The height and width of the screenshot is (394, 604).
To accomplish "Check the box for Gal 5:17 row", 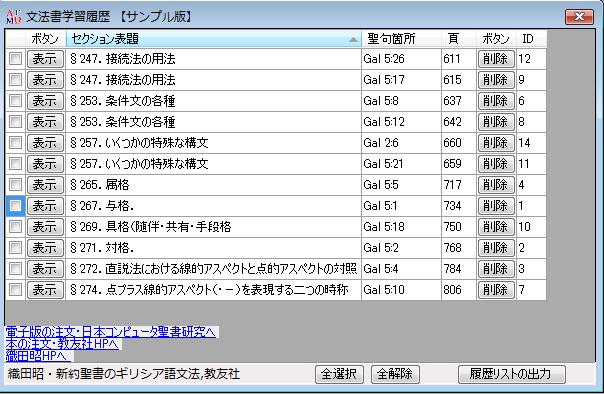I will (x=15, y=80).
